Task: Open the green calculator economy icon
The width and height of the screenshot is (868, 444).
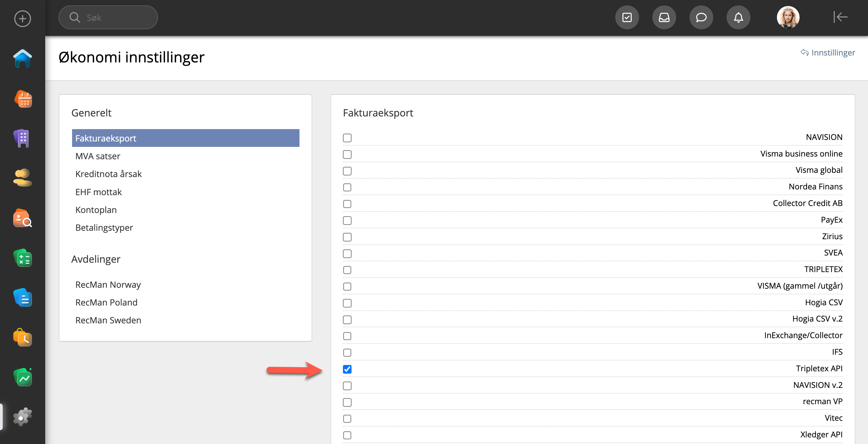Action: 23,258
